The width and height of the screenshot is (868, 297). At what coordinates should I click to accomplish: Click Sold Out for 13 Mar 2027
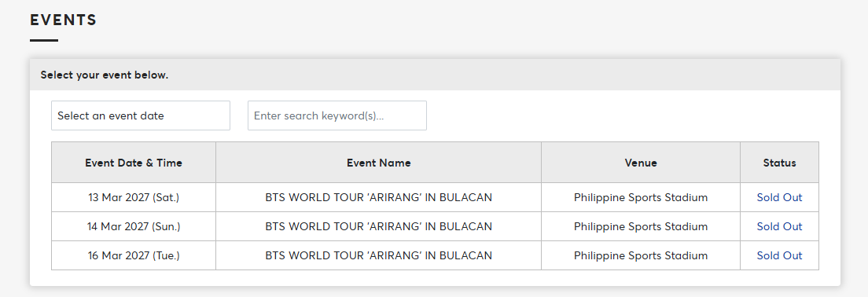point(779,197)
